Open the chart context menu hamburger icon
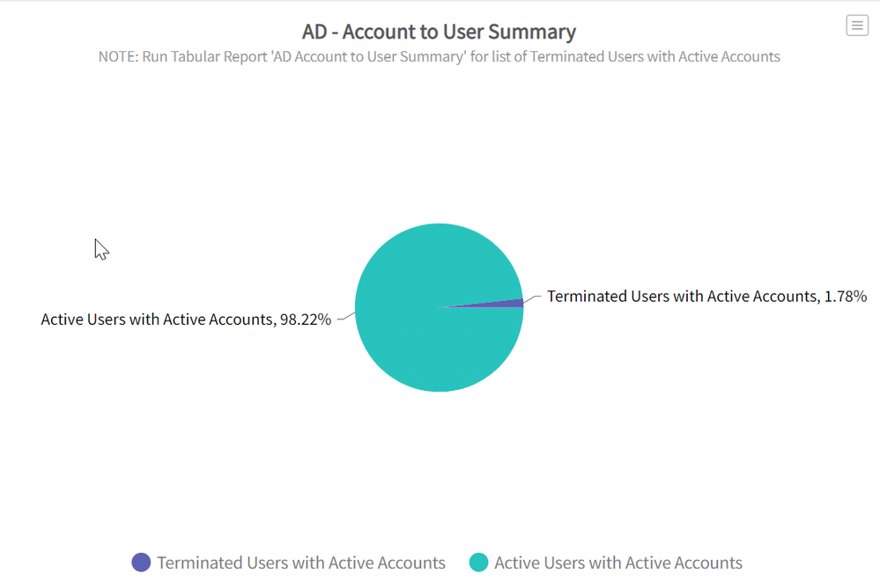 [856, 26]
